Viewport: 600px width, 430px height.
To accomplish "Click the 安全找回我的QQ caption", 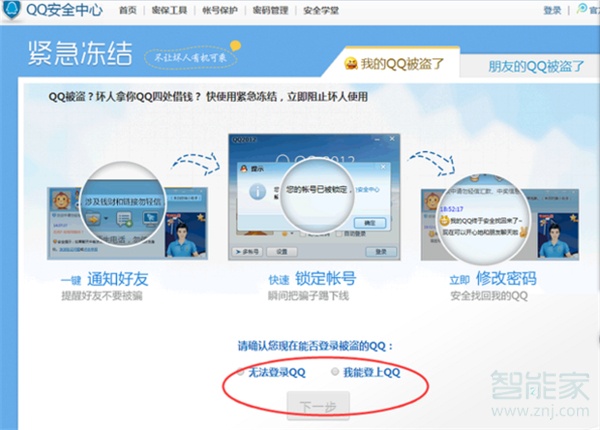I will [489, 296].
